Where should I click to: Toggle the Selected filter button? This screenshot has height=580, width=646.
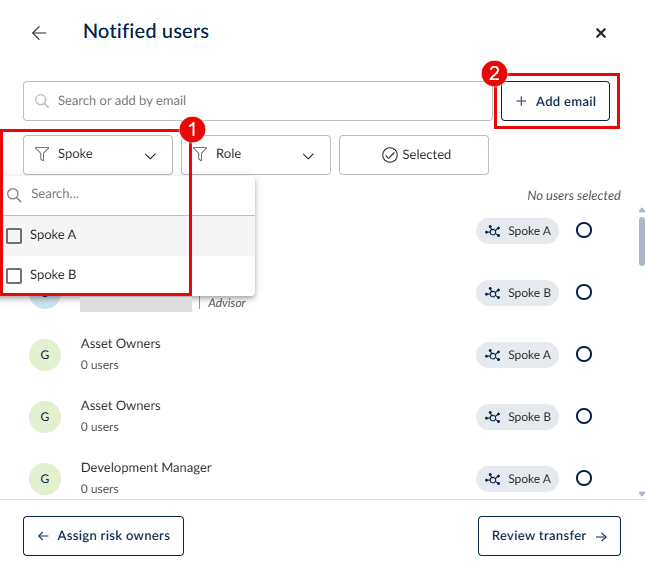click(414, 155)
